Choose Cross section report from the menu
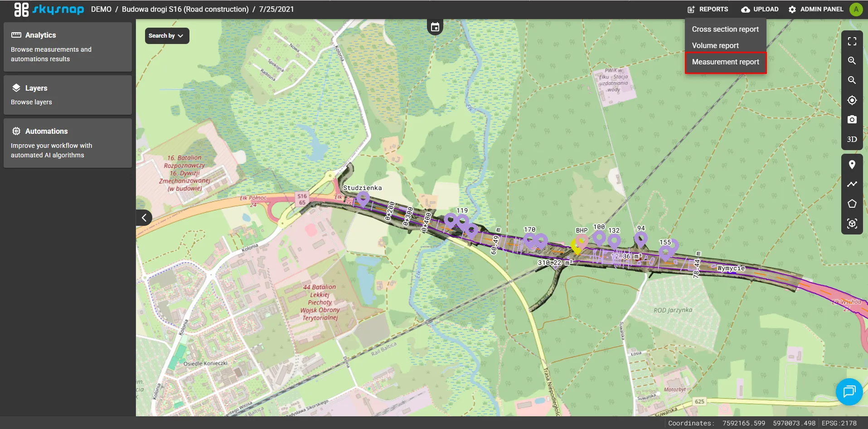This screenshot has height=429, width=868. click(x=725, y=29)
